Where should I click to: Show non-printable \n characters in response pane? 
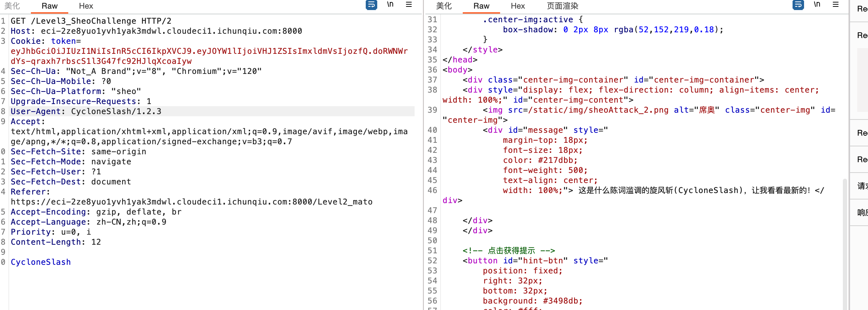click(x=817, y=5)
